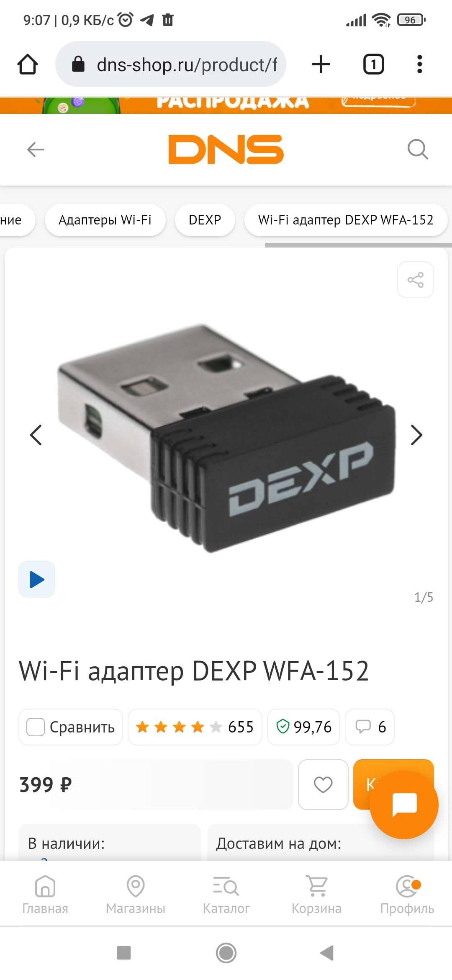This screenshot has height=980, width=452.
Task: Show next product photo with right chevron
Action: [416, 435]
